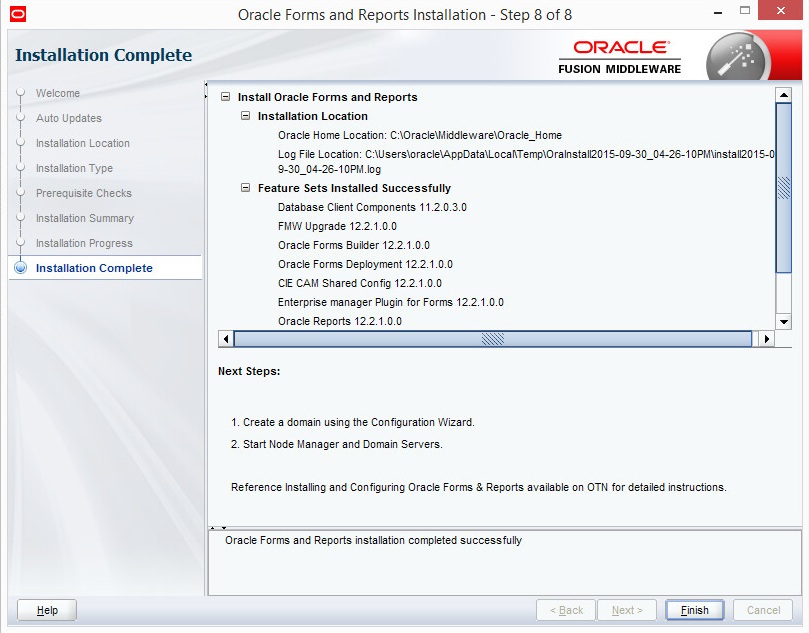
Task: Select the Installation Progress step
Action: (x=84, y=243)
